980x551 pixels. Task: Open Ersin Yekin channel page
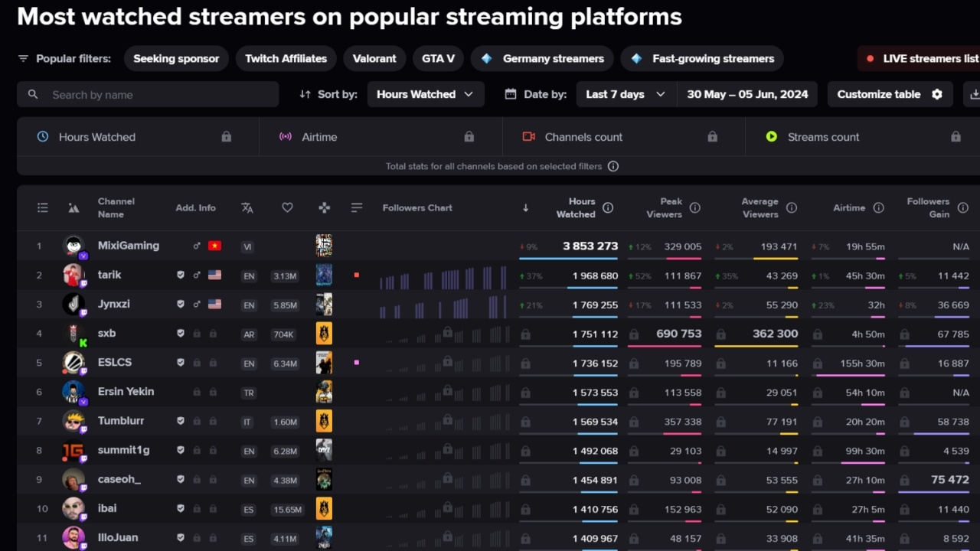126,391
